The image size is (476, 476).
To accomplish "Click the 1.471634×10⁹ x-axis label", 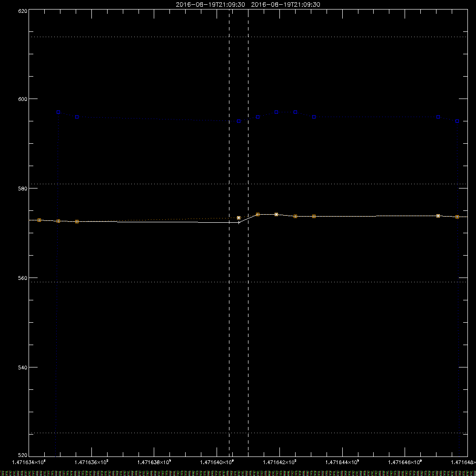I will tap(29, 462).
